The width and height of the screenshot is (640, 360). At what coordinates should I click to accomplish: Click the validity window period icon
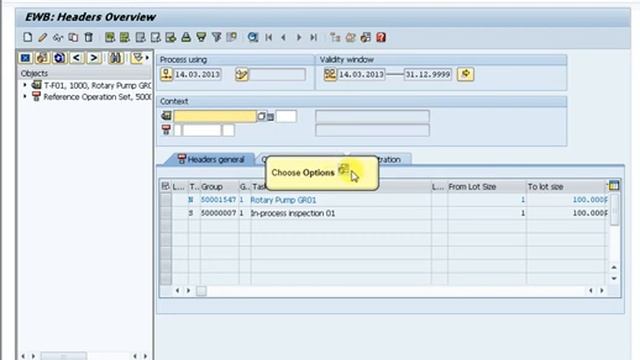pyautogui.click(x=330, y=74)
